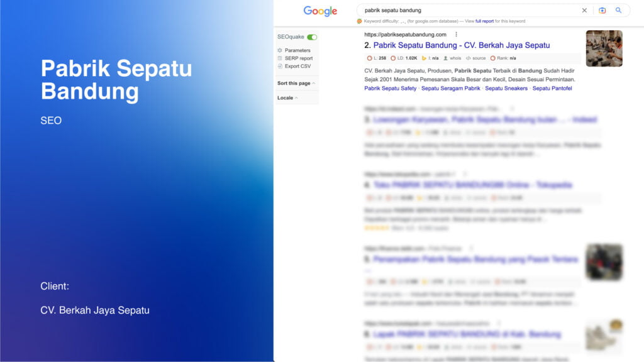Clear the search box with X icon
This screenshot has width=644, height=362.
(584, 11)
